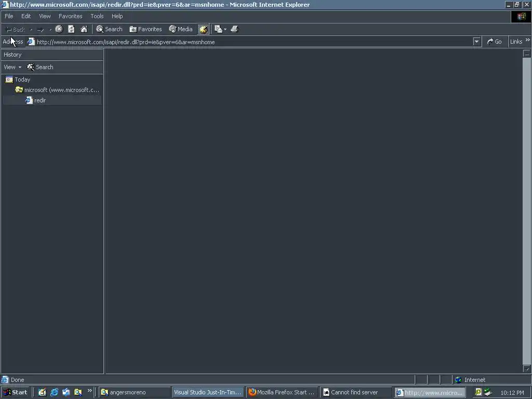532x399 pixels.
Task: Click the Windows logo throbber icon
Action: click(521, 17)
